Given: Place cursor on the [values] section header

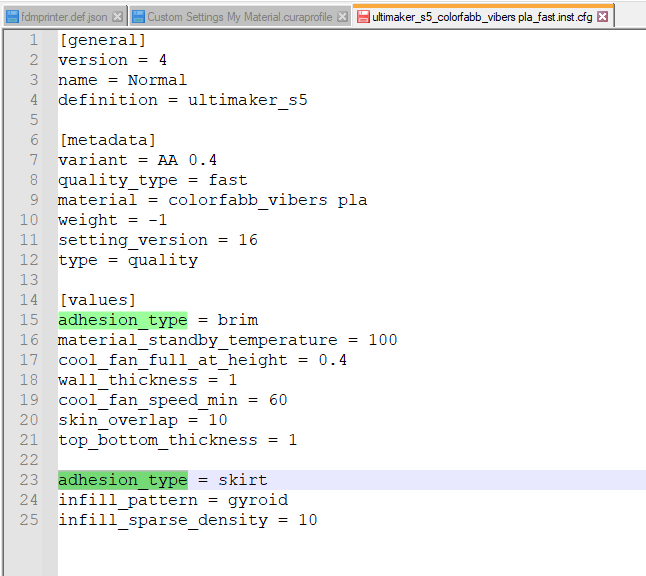Looking at the screenshot, I should click(x=97, y=300).
